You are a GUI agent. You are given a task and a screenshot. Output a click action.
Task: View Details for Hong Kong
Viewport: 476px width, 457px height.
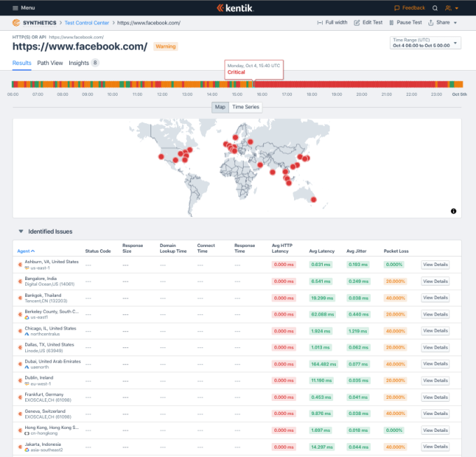click(435, 430)
